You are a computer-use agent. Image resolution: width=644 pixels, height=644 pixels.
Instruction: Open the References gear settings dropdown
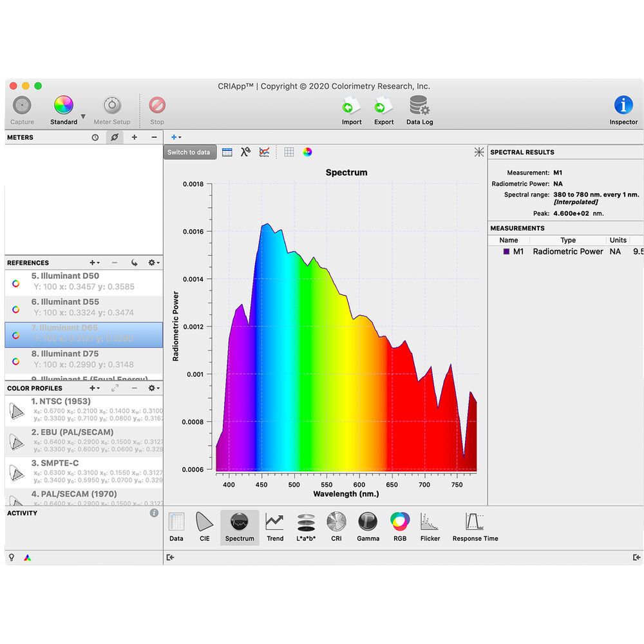pos(153,263)
